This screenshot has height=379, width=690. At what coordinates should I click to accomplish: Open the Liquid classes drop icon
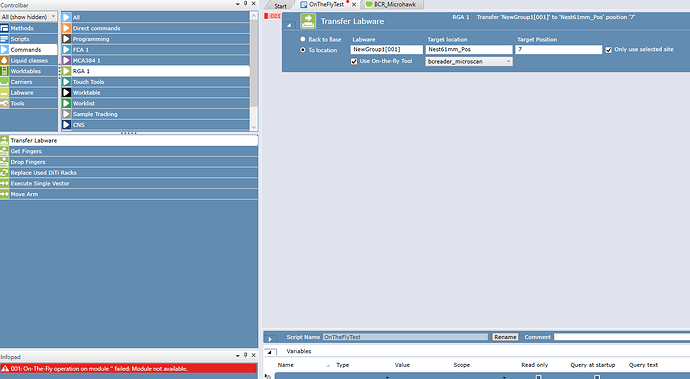point(4,60)
